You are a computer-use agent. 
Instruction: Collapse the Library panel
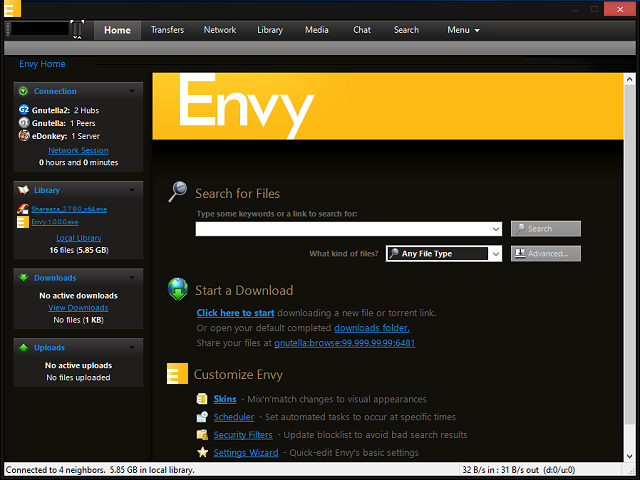click(x=132, y=190)
